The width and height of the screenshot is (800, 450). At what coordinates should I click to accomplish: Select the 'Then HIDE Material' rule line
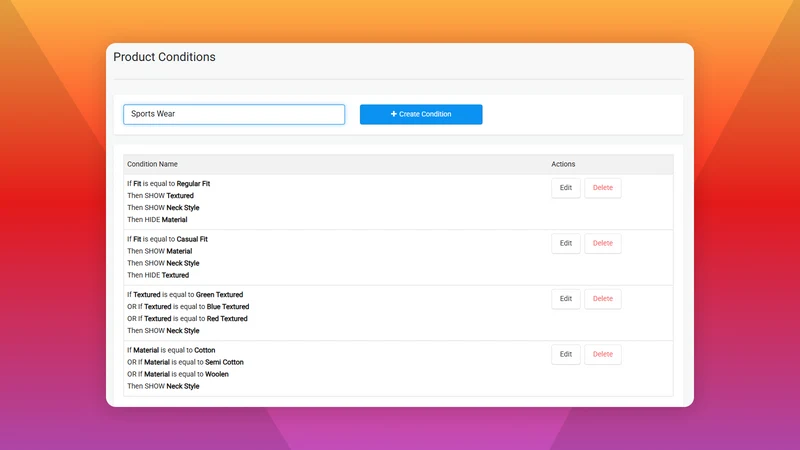(x=157, y=220)
